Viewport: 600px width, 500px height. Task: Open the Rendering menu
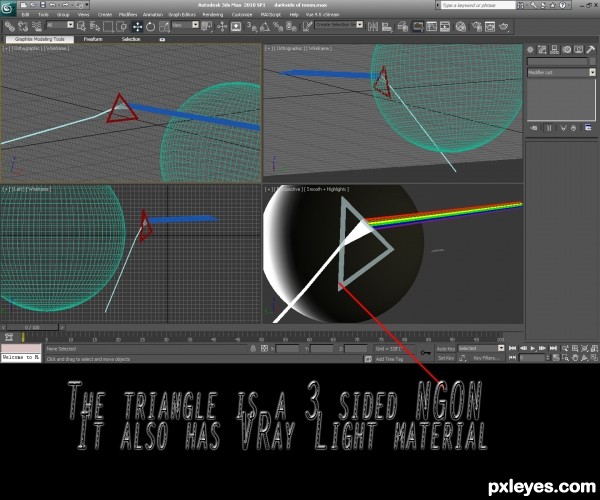[212, 15]
